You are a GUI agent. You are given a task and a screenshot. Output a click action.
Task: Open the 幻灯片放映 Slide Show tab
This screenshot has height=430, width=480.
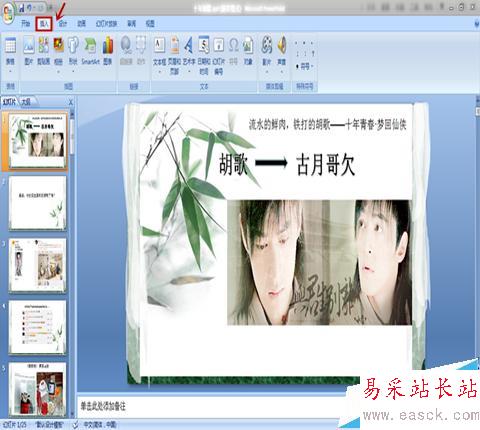107,24
